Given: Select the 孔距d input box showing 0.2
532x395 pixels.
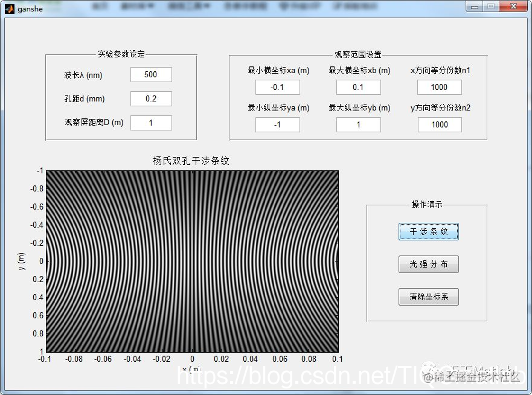Looking at the screenshot, I should [151, 98].
